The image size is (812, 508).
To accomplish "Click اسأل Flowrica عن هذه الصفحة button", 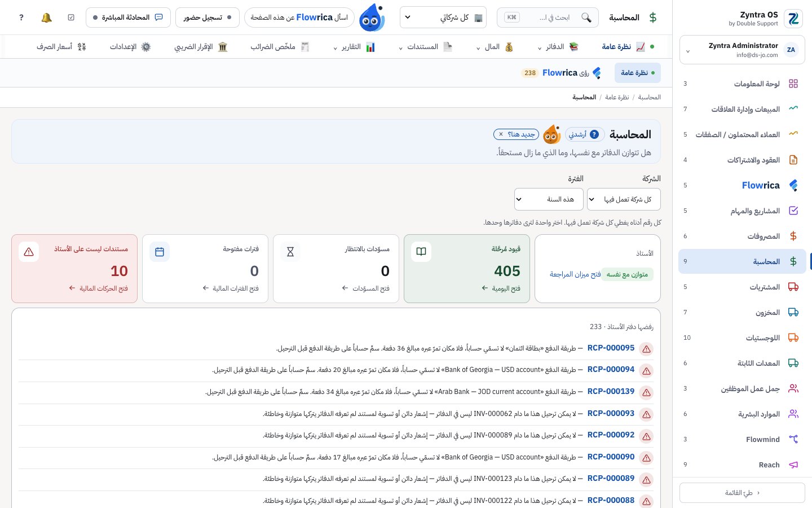I will tap(299, 17).
